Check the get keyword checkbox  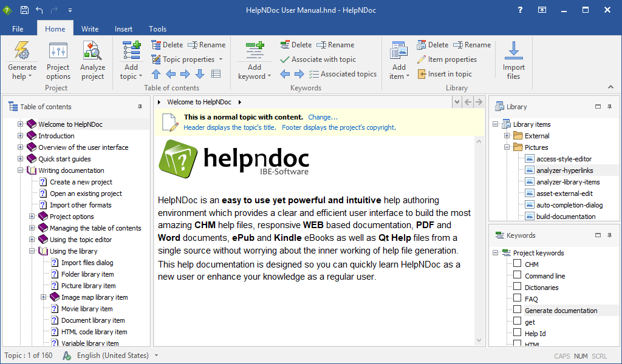[x=517, y=321]
